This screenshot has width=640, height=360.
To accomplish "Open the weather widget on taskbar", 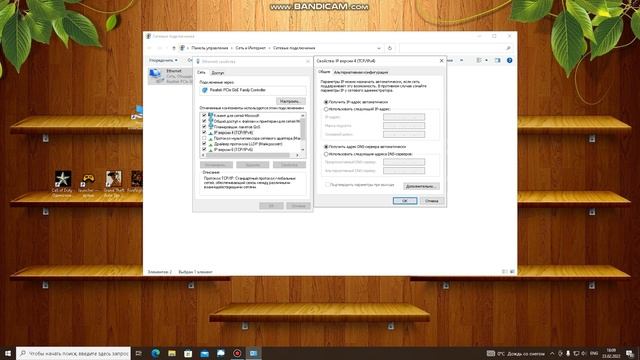I will 516,353.
